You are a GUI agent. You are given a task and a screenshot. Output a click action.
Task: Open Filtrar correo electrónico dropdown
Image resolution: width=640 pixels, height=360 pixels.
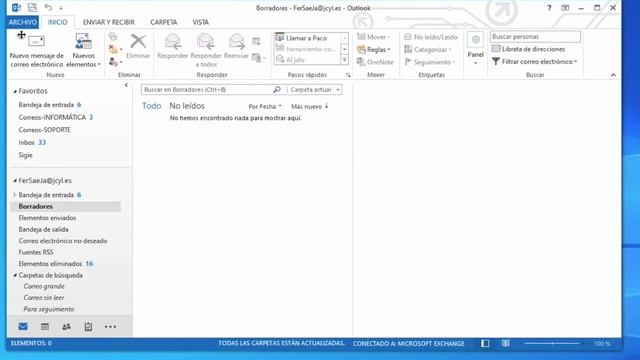[x=534, y=62]
